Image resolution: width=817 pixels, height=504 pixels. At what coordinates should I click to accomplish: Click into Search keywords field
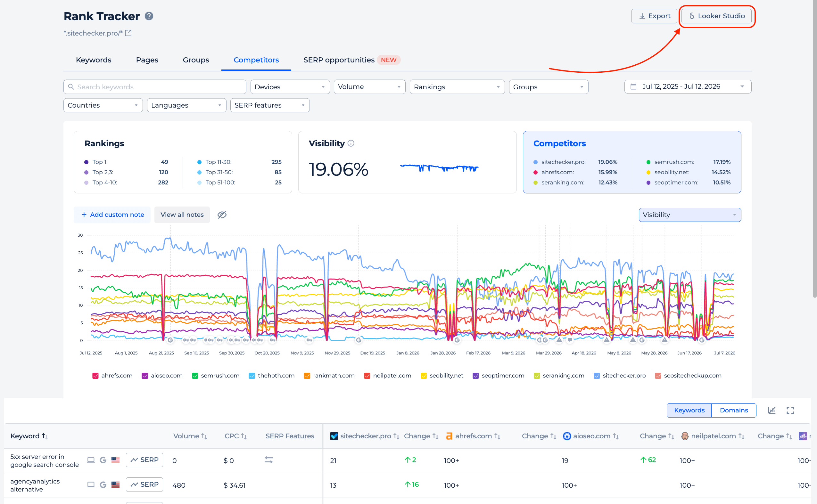click(x=155, y=87)
